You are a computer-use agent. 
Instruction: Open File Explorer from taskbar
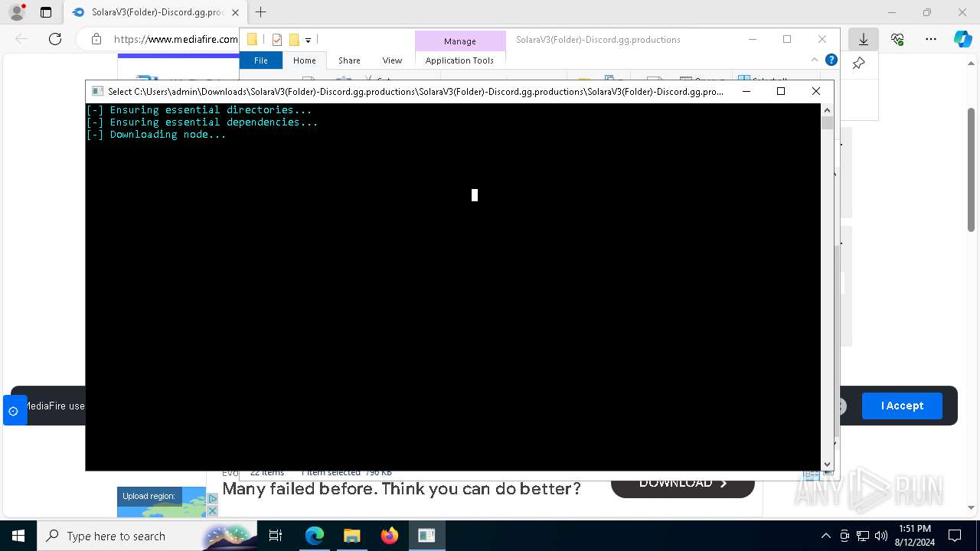[351, 536]
